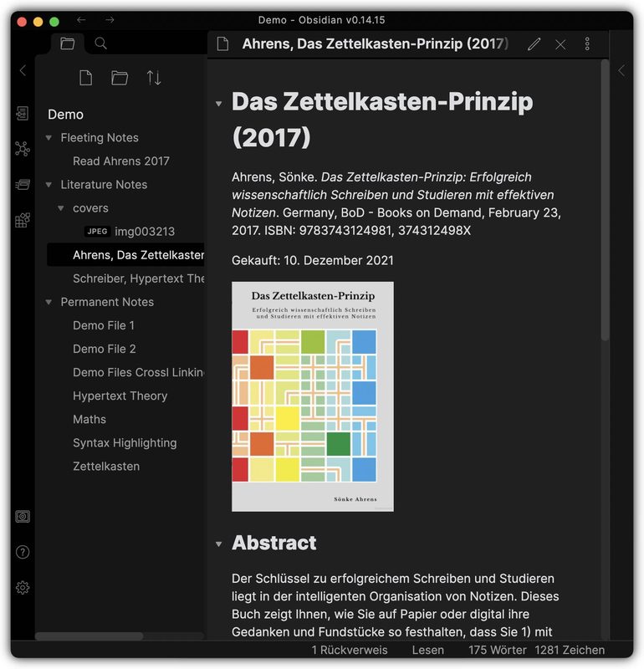Screen dimensions: 644x669
Task: Open the img003213 JPEG file
Action: click(x=145, y=232)
